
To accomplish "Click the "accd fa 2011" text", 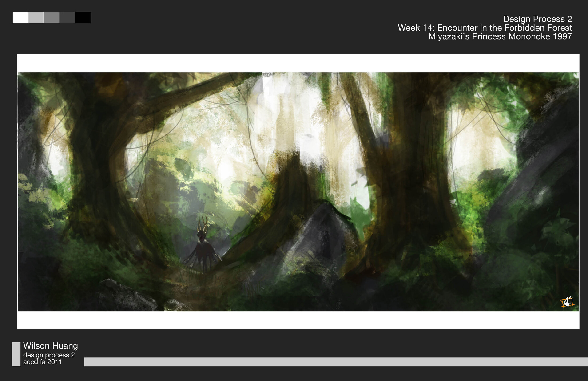I will (43, 362).
